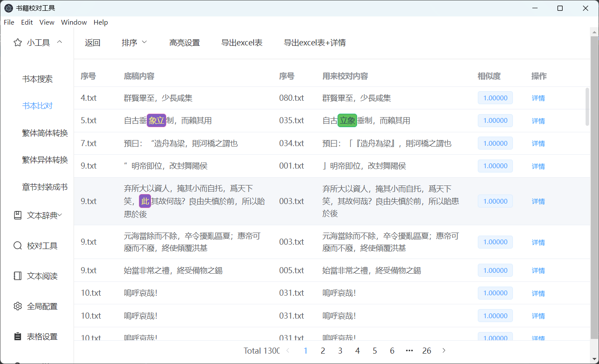Select page 1 in pagination
Image resolution: width=599 pixels, height=364 pixels.
point(306,351)
